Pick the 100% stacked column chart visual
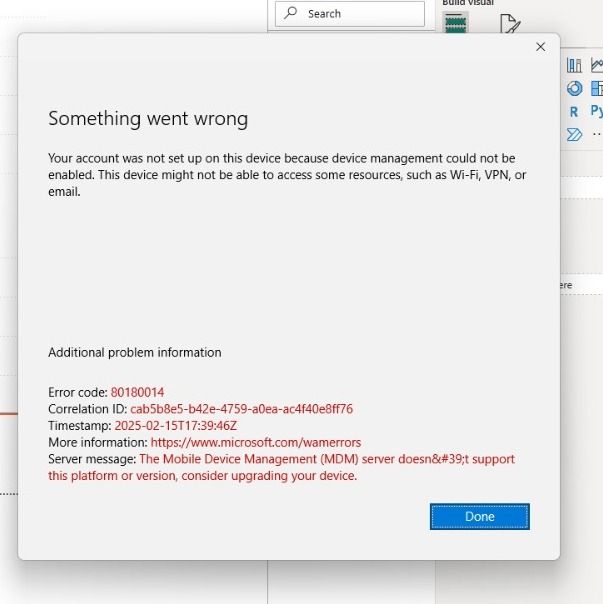The height and width of the screenshot is (604, 603). click(574, 65)
